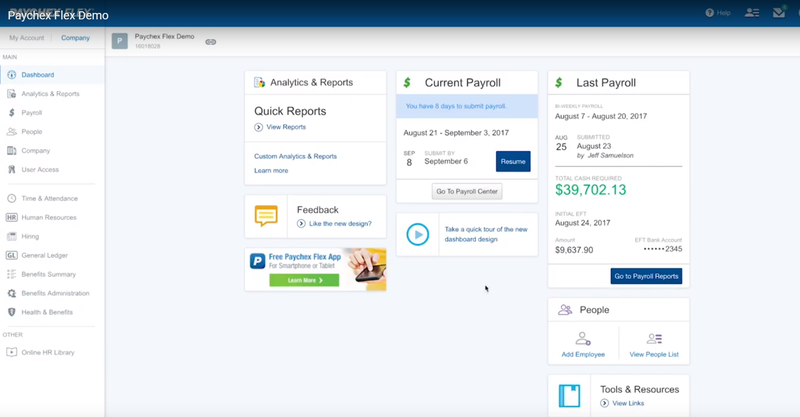The height and width of the screenshot is (417, 800).
Task: Play the dashboard tour video icon
Action: coord(417,234)
